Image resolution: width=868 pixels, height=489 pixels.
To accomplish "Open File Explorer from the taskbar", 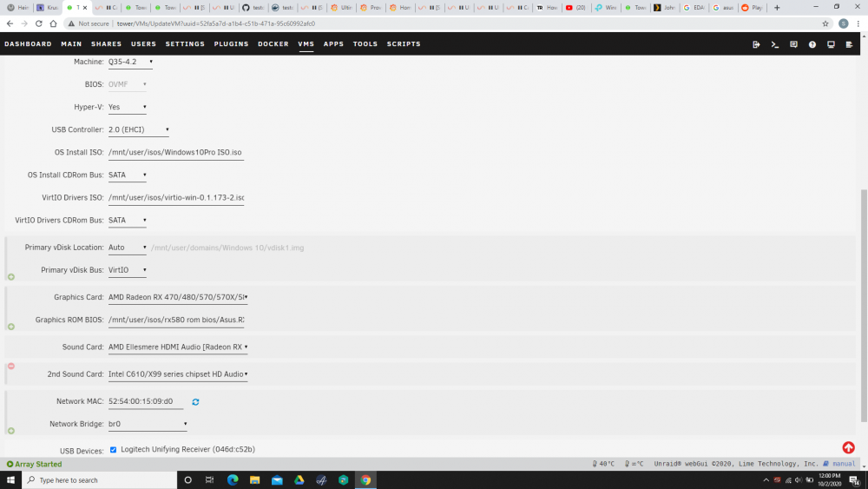I will pyautogui.click(x=254, y=480).
